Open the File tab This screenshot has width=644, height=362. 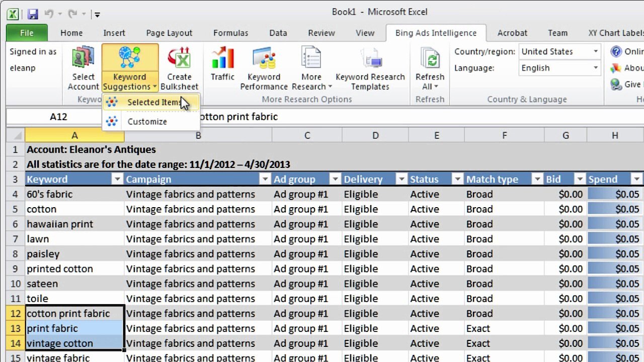pos(27,33)
